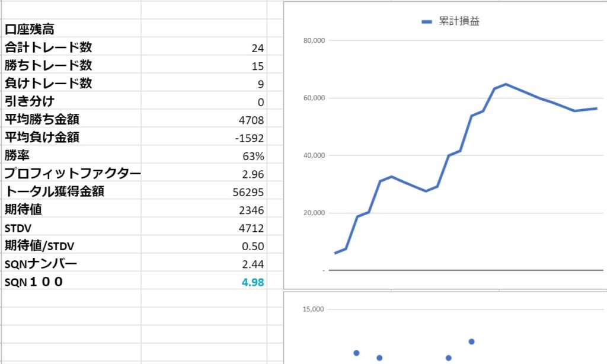Select the empty cell next to 口座残高

(203, 28)
